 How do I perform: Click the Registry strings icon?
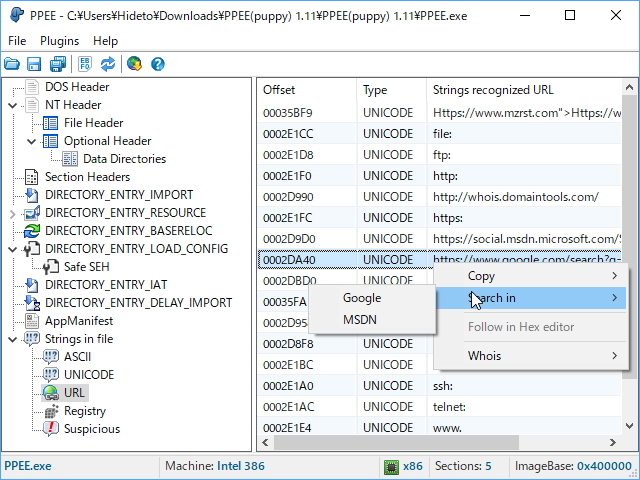pos(51,411)
